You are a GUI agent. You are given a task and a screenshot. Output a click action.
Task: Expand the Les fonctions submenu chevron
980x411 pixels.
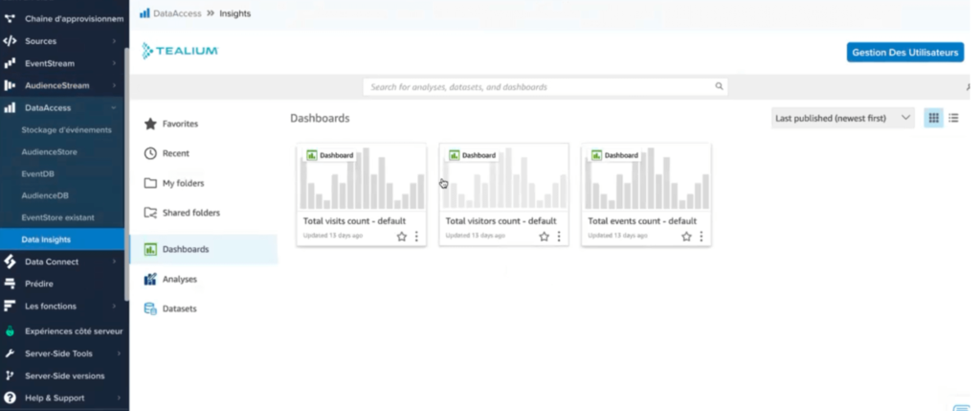click(115, 306)
